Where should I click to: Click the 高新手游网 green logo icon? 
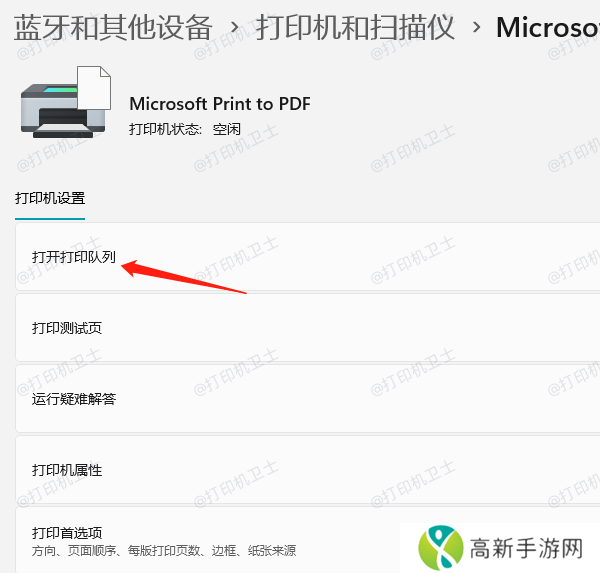[x=440, y=548]
